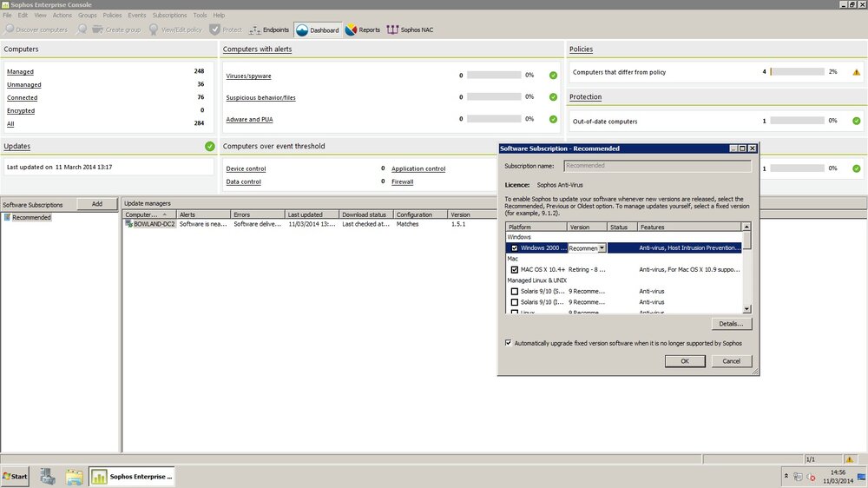Toggle Automatically upgrade fixed version software checkbox

508,343
